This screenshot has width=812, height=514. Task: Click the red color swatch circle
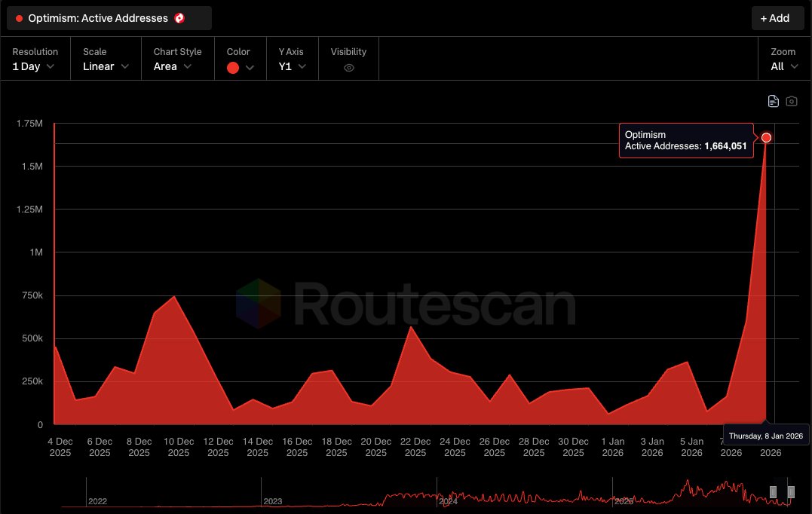pos(233,68)
